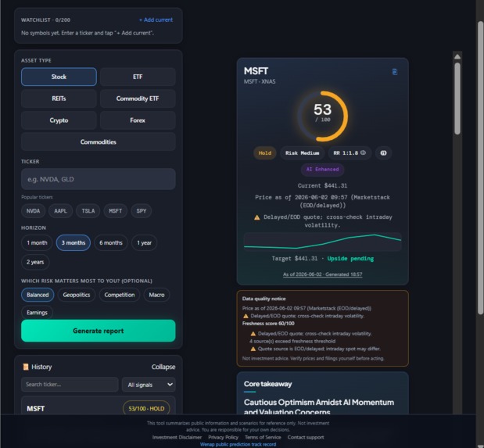The image size is (484, 448).
Task: Click the RR 1:1.8 badge
Action: pos(350,152)
